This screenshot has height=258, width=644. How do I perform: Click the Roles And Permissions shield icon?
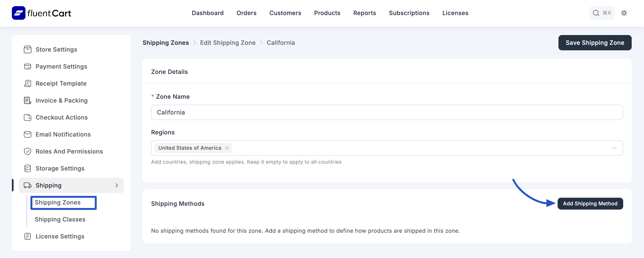pyautogui.click(x=28, y=151)
